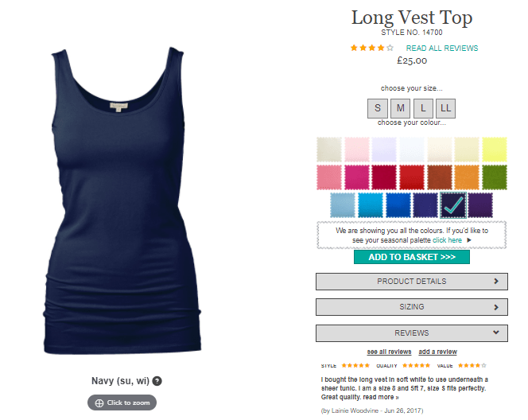The width and height of the screenshot is (528, 420).
Task: Expand the Sizing section
Action: (x=411, y=307)
